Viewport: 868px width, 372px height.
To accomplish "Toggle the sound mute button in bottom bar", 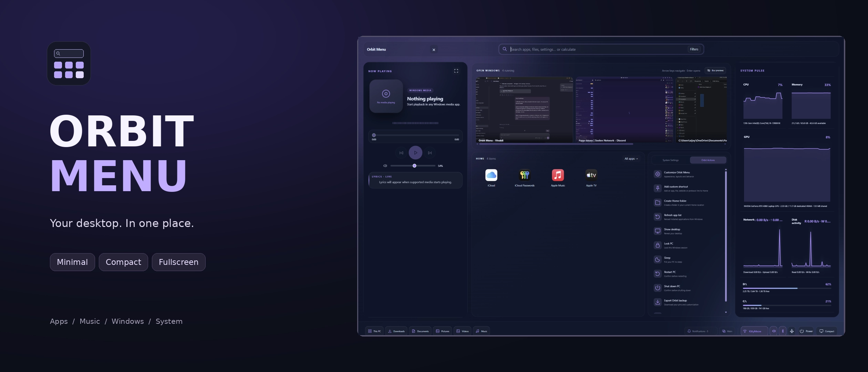I will [x=774, y=331].
